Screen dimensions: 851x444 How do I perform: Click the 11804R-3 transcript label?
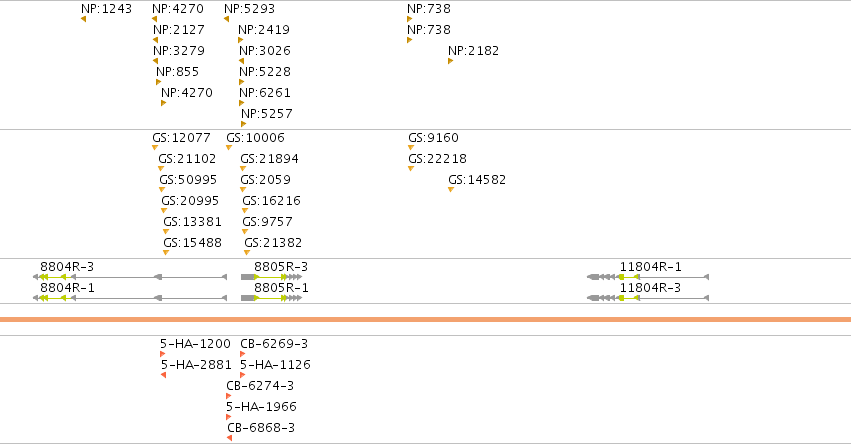coord(651,288)
